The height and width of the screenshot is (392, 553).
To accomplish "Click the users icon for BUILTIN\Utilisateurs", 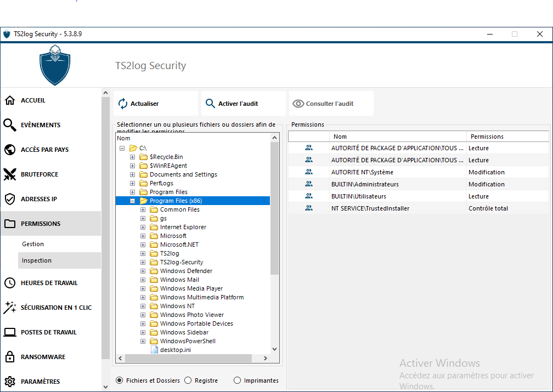I will (x=309, y=196).
